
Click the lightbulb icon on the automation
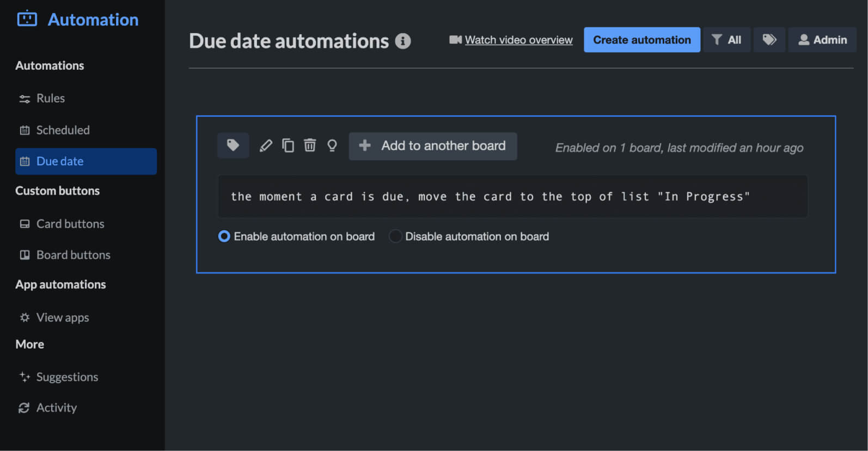pos(332,145)
